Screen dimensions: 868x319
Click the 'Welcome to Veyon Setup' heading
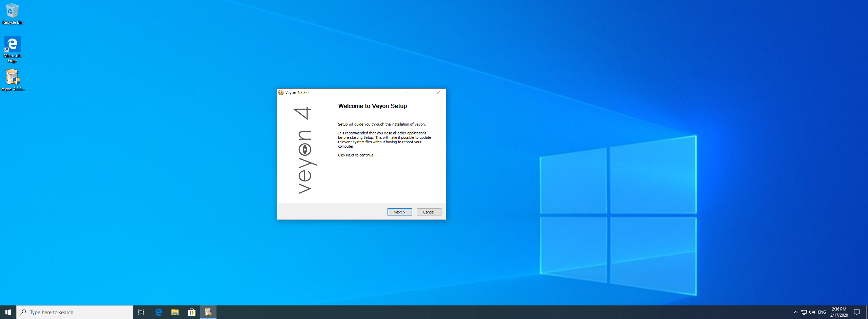pos(373,106)
